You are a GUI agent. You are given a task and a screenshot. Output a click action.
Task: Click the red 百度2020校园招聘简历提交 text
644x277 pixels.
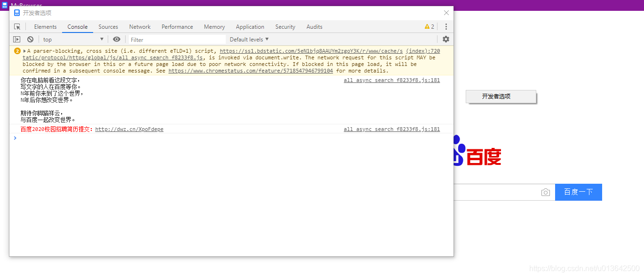(x=57, y=129)
